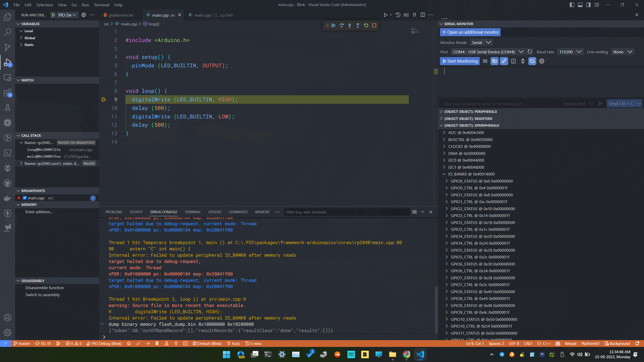This screenshot has height=362, width=644.
Task: Switch to the TERMINAL panel tab
Action: tap(193, 212)
